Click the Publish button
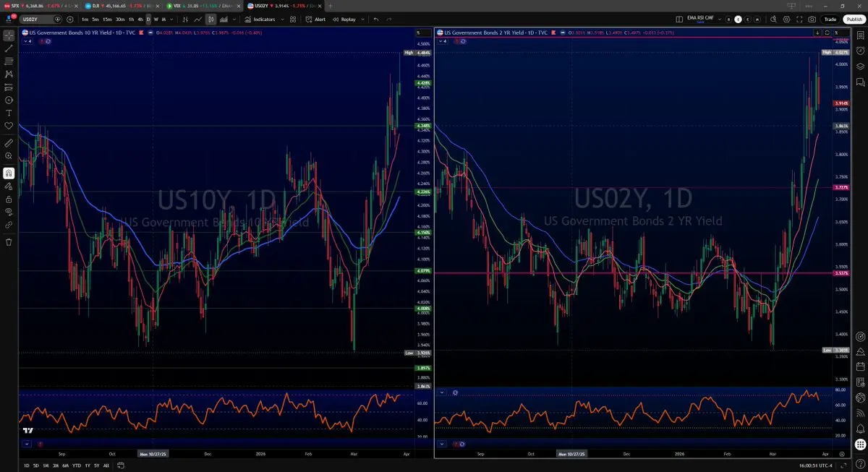868x472 pixels. (853, 20)
